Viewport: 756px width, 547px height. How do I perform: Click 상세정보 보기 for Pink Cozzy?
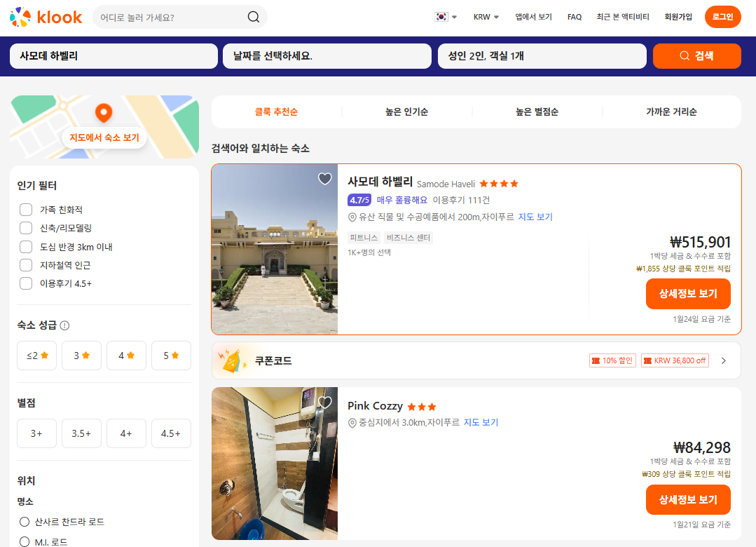(688, 500)
